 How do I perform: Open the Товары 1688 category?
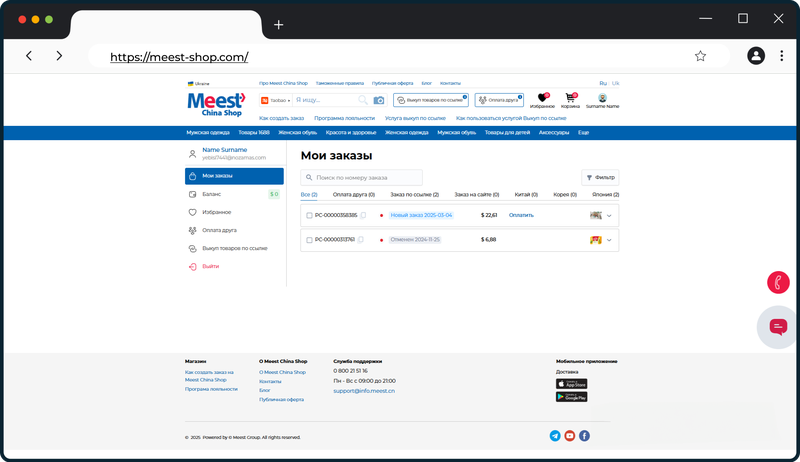[x=254, y=133]
